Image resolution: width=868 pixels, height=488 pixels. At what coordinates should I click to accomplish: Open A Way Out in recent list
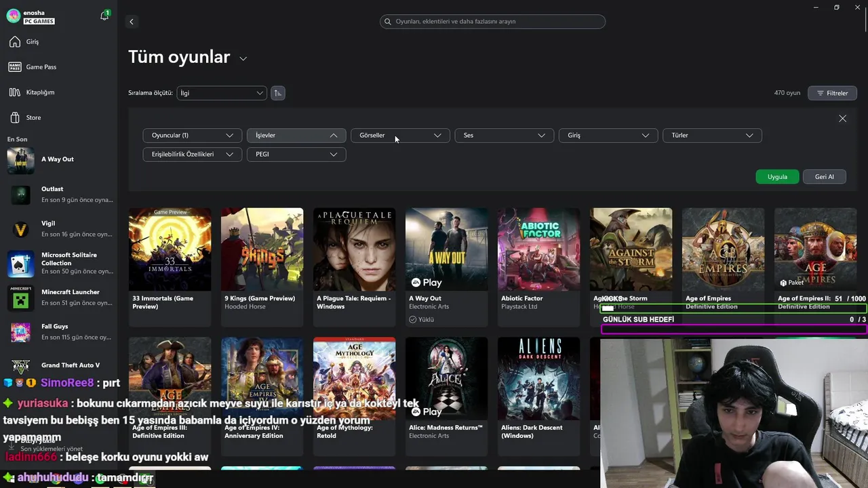tap(58, 160)
